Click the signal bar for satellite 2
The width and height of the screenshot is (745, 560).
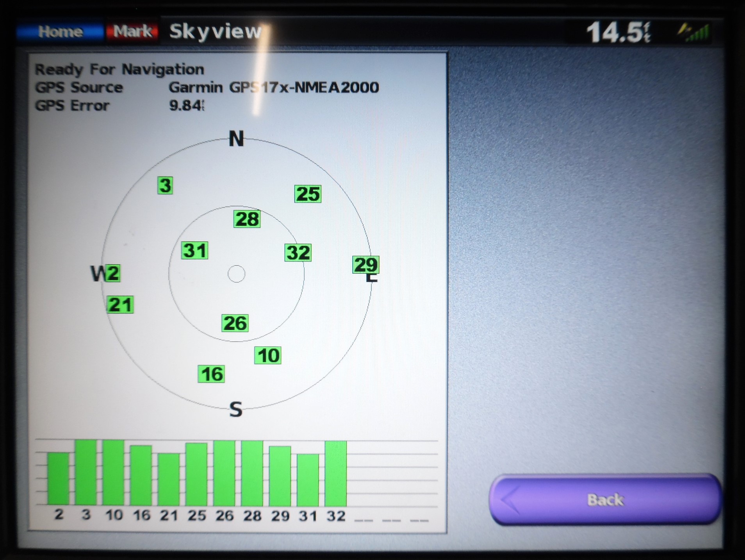[x=58, y=478]
